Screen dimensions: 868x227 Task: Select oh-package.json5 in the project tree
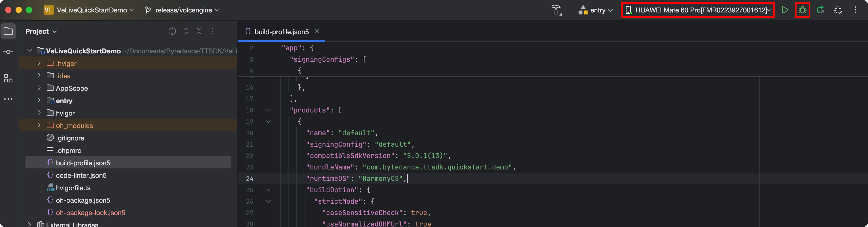[83, 200]
